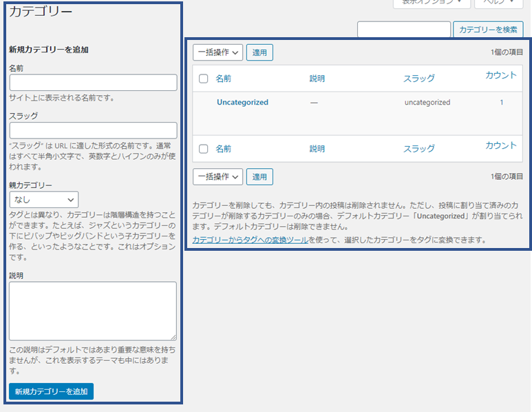Click the 新規カテゴリーを追加 button

coord(51,391)
